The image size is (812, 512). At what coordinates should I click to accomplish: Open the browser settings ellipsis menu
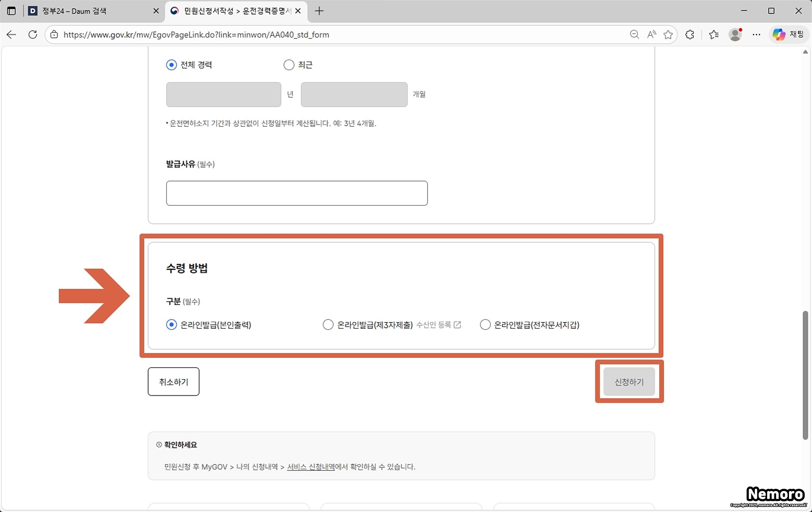coord(756,35)
